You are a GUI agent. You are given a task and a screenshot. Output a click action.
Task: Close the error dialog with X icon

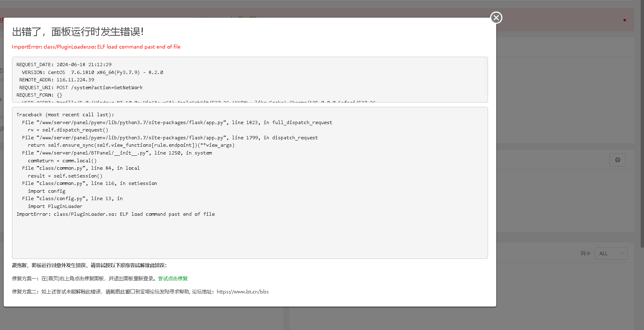click(x=496, y=18)
